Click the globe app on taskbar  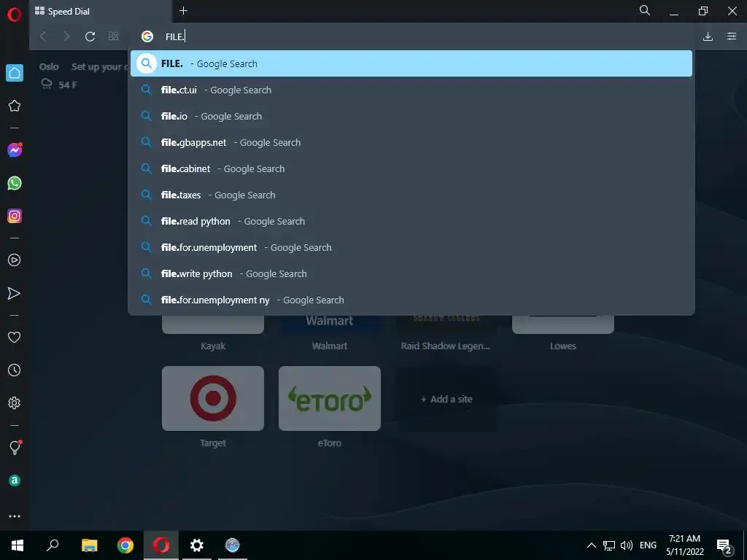click(233, 545)
